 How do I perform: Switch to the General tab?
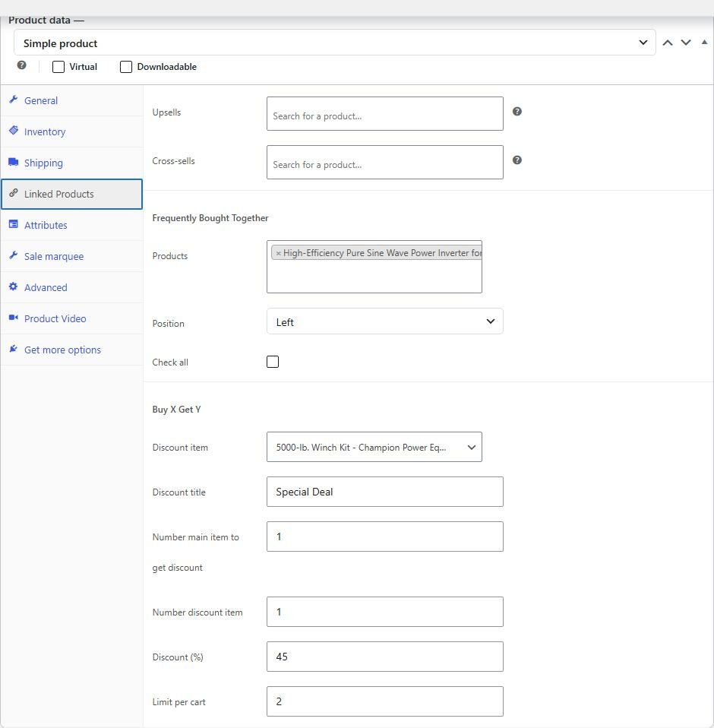pyautogui.click(x=72, y=100)
